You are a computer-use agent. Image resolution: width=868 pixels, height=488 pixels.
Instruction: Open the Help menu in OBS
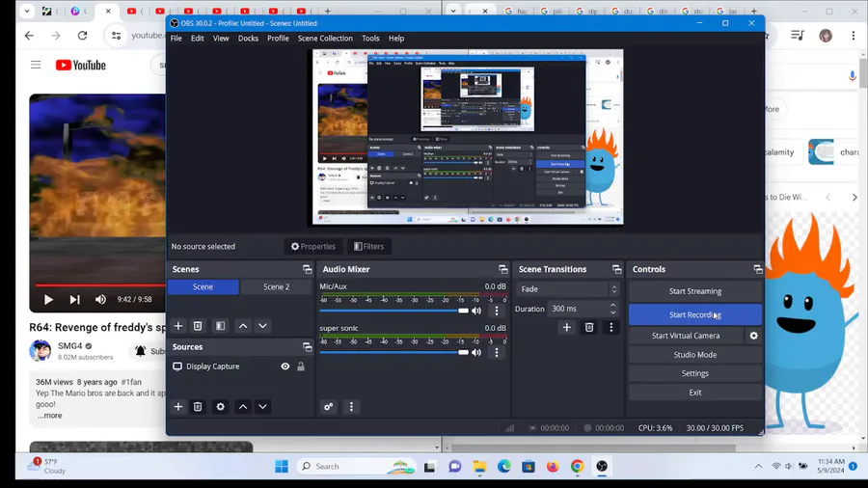click(396, 39)
